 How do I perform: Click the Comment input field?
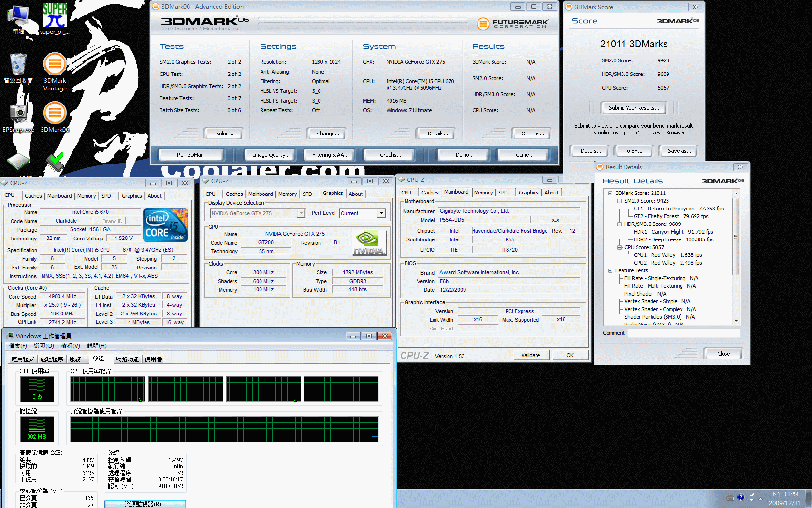(x=683, y=333)
